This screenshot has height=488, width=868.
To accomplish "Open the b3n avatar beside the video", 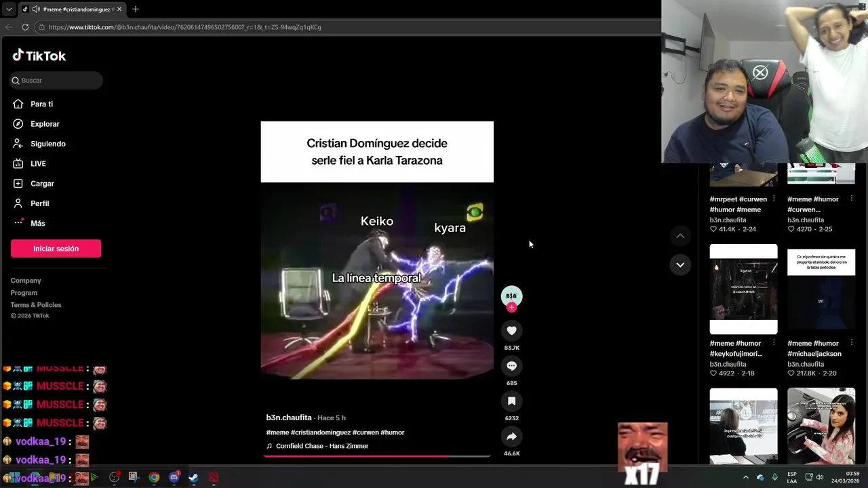I will (511, 296).
